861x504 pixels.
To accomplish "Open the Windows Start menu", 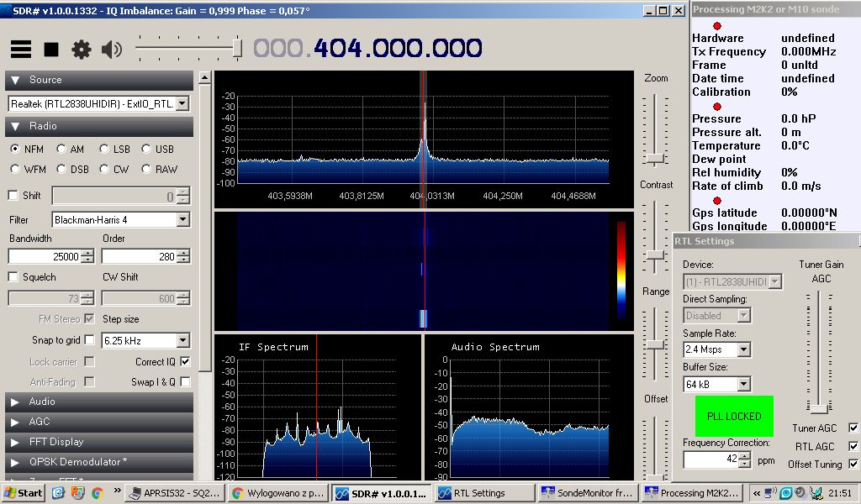I will coord(23,493).
